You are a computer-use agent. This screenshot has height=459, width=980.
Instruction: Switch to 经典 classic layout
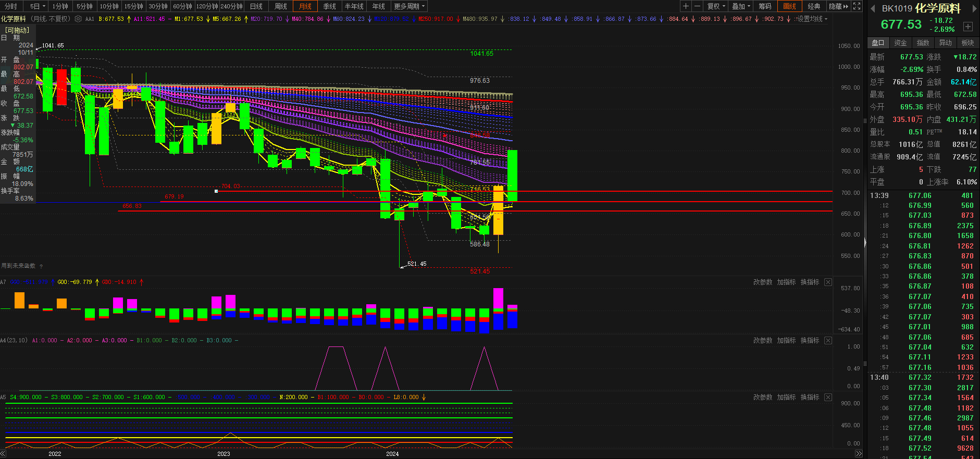814,6
